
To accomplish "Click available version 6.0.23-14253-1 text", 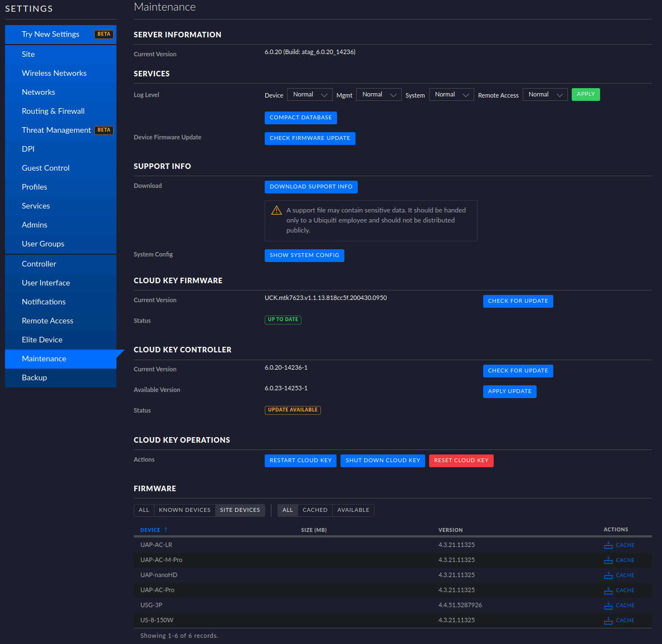I will pyautogui.click(x=286, y=388).
